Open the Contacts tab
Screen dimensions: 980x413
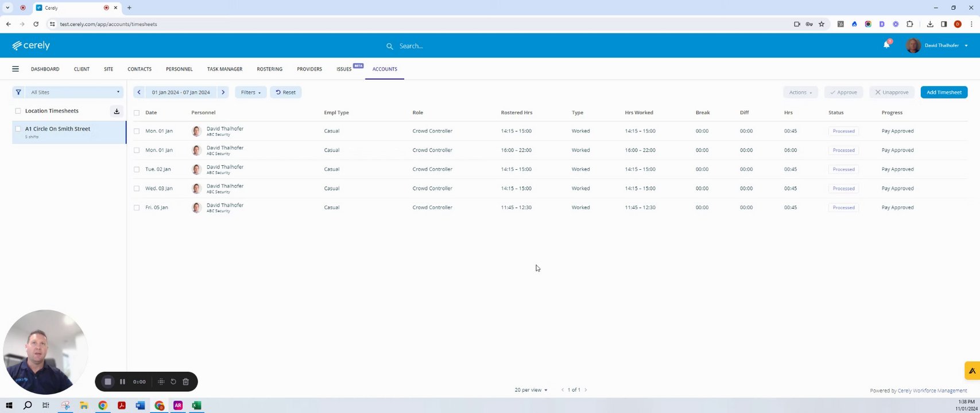140,69
